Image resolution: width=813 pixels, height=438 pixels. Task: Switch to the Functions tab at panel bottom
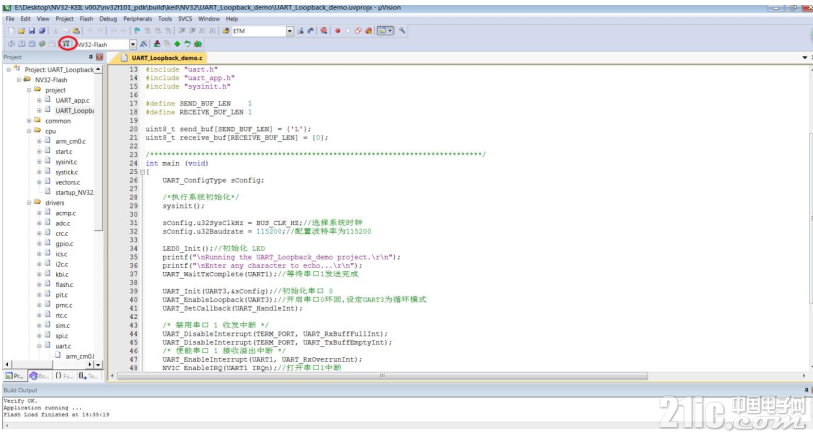[64, 376]
